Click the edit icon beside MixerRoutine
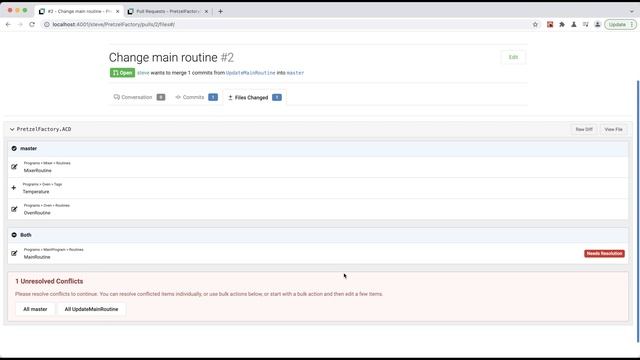Screen dimensions: 640x360 (14, 167)
